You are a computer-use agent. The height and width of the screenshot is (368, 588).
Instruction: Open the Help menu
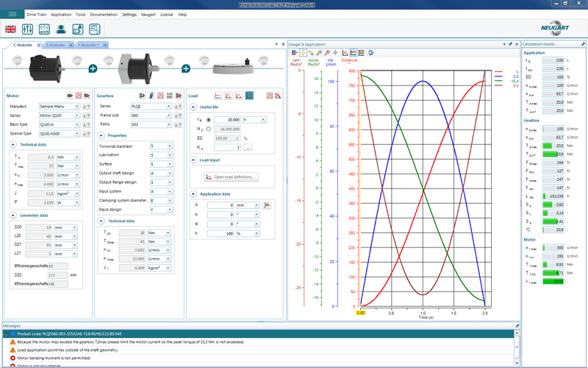click(182, 15)
